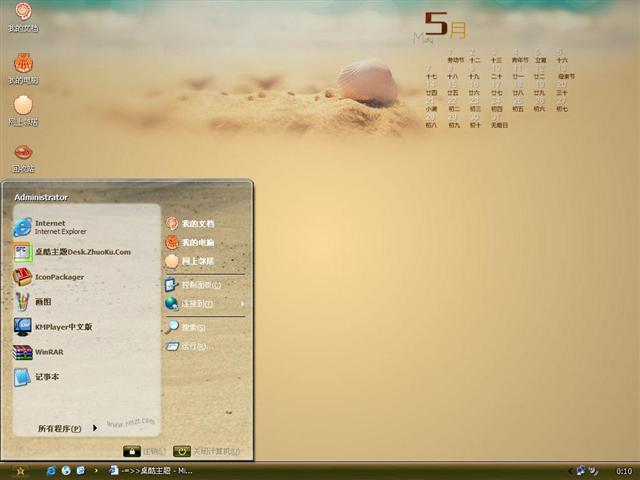Open 画图 (Paint) from the Start menu

[x=40, y=302]
